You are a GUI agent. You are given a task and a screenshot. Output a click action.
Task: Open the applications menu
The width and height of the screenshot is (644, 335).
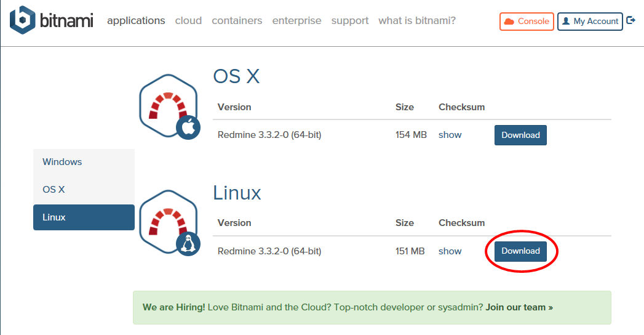tap(136, 20)
